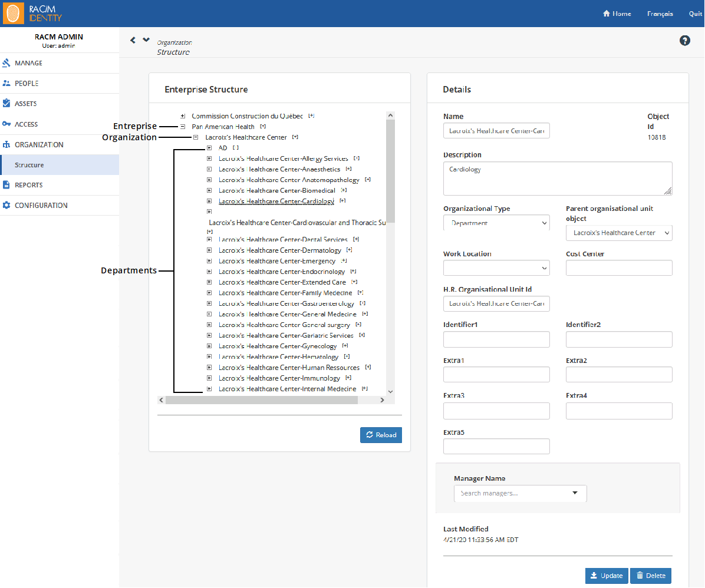Click the [+] icon next to Lacroix's Healthcare Center
This screenshot has height=588, width=705.
point(295,137)
